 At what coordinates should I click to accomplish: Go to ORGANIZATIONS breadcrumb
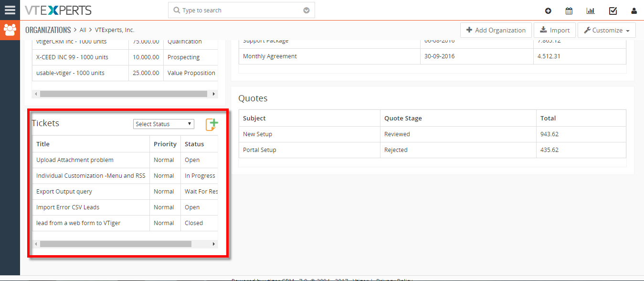click(x=48, y=30)
